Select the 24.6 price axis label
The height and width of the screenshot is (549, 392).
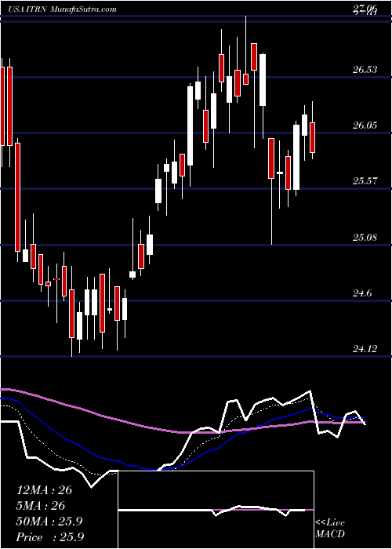[362, 293]
